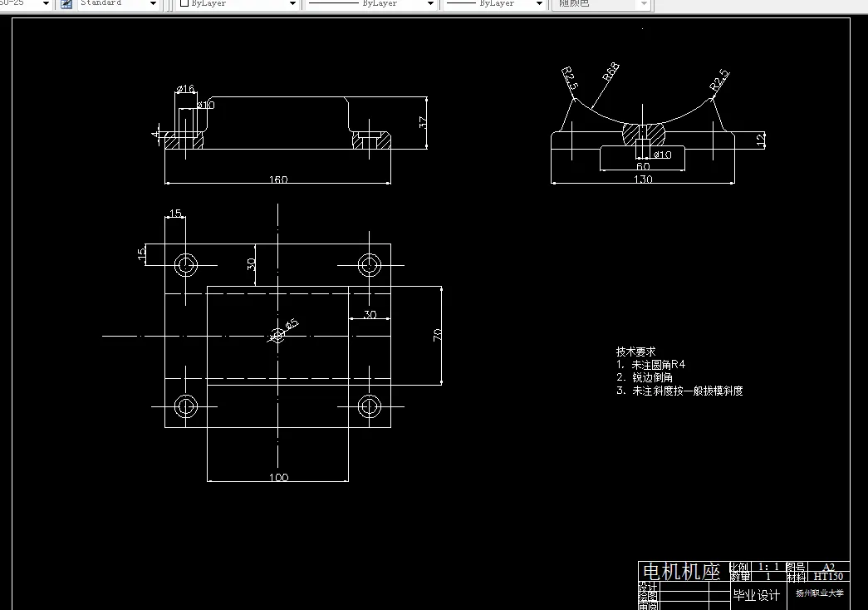Click the ByLayer color square swatch
This screenshot has height=610, width=868.
[184, 3]
